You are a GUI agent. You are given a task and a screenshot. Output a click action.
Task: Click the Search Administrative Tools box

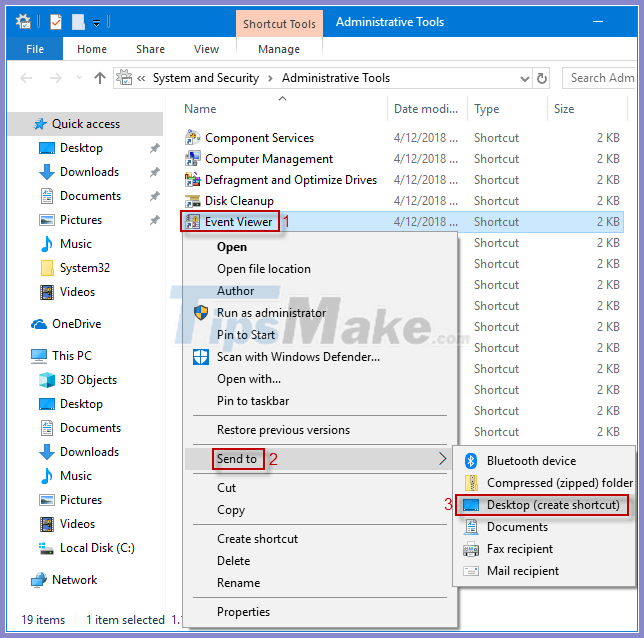(598, 78)
